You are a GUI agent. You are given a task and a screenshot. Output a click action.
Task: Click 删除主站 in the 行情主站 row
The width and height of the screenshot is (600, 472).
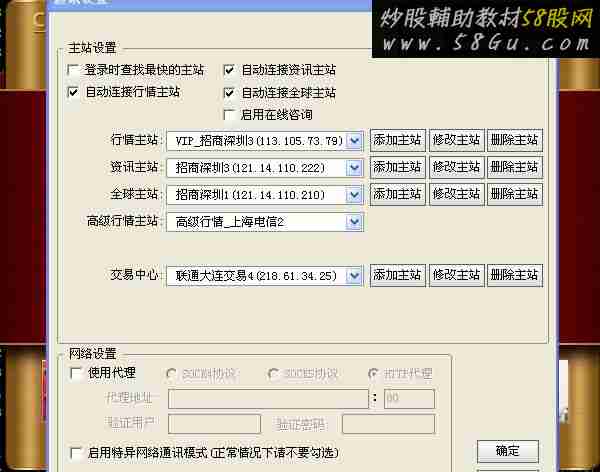coord(515,140)
